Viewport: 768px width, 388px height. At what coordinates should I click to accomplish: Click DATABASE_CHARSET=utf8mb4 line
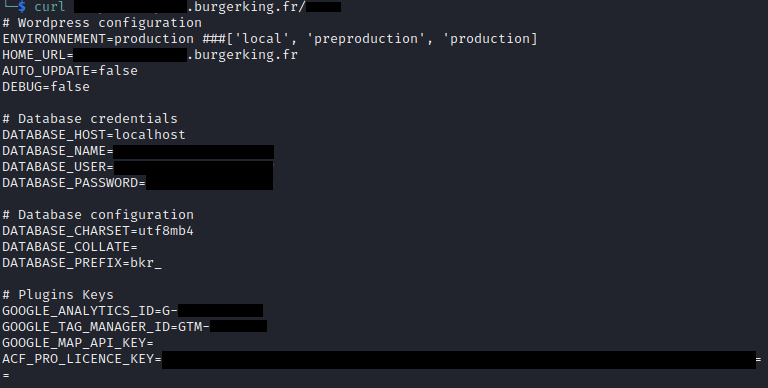pyautogui.click(x=98, y=231)
